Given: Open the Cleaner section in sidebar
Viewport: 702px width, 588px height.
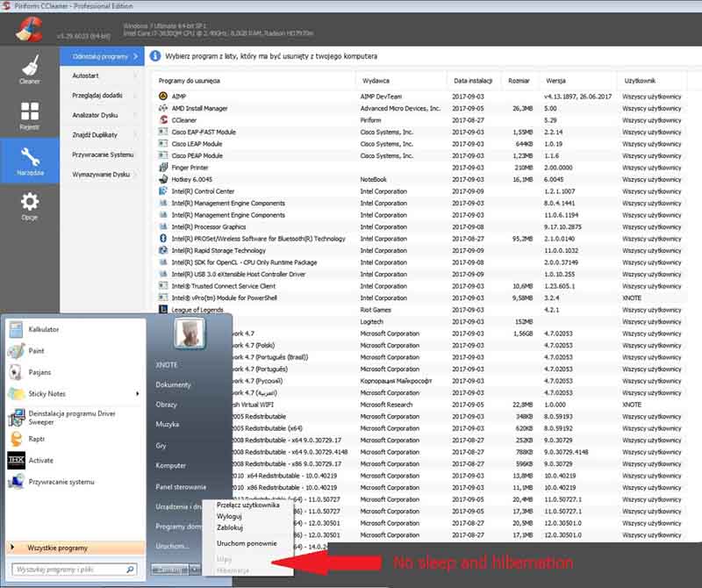Looking at the screenshot, I should pyautogui.click(x=30, y=69).
